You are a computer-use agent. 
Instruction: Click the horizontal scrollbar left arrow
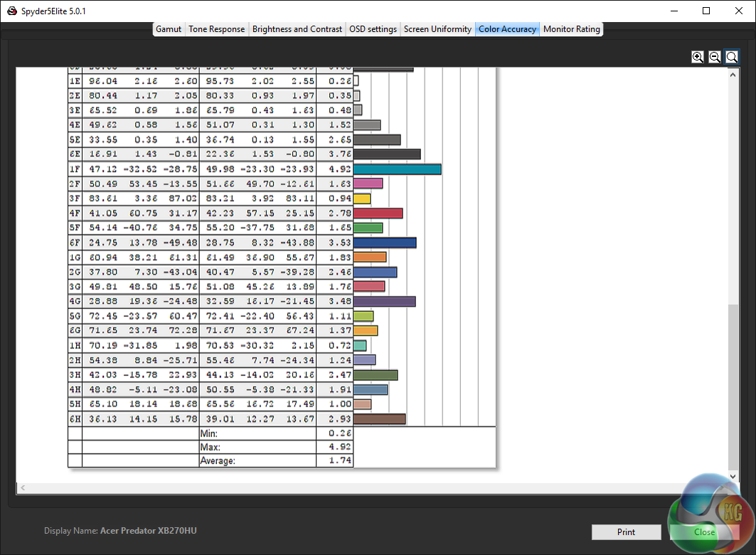23,488
